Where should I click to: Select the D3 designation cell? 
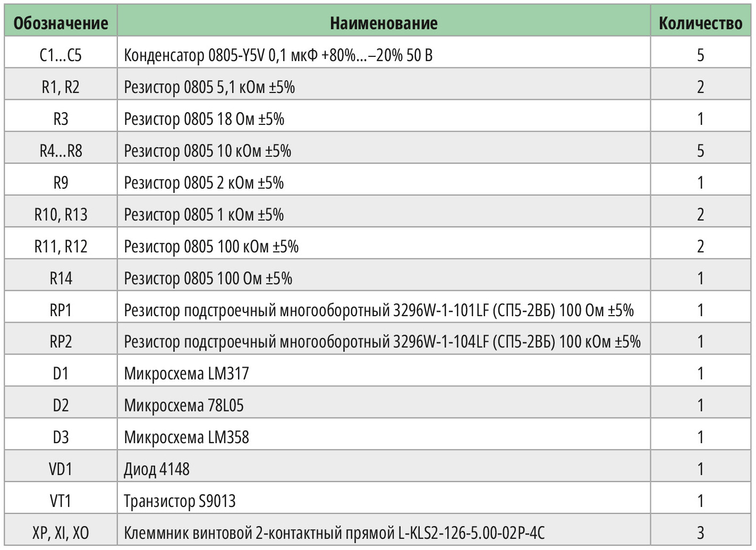coord(61,437)
